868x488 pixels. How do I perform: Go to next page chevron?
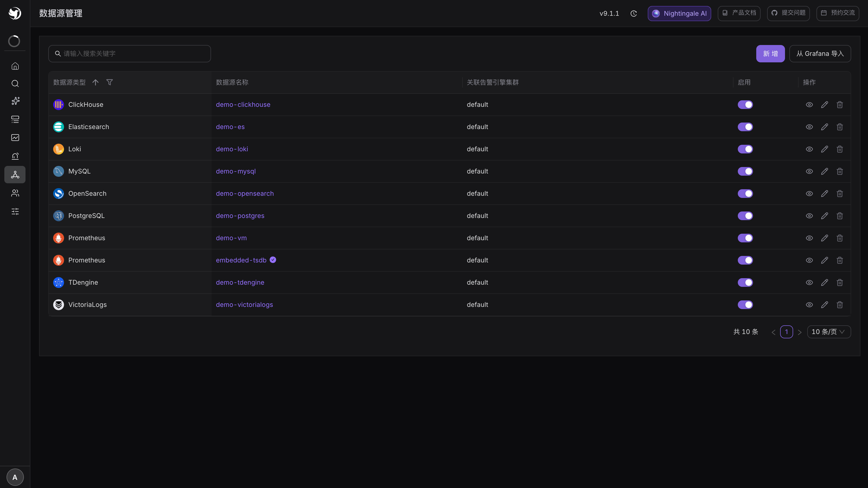[x=799, y=332]
